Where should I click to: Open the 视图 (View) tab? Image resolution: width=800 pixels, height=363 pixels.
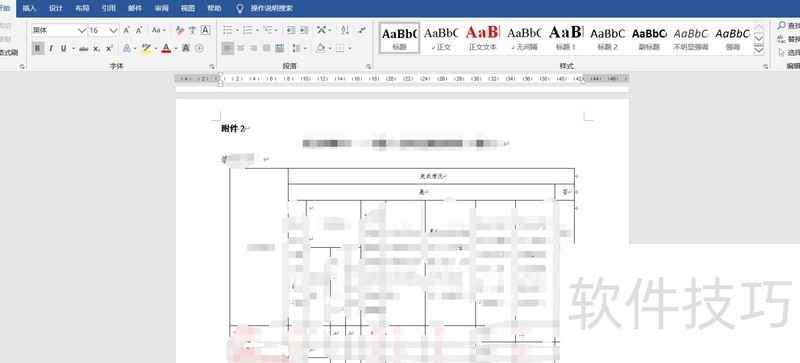click(x=188, y=8)
